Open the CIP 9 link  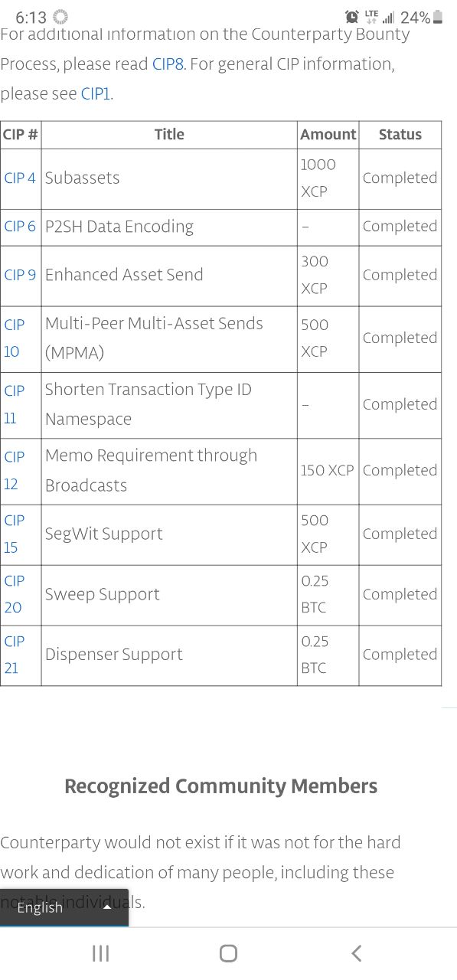20,275
